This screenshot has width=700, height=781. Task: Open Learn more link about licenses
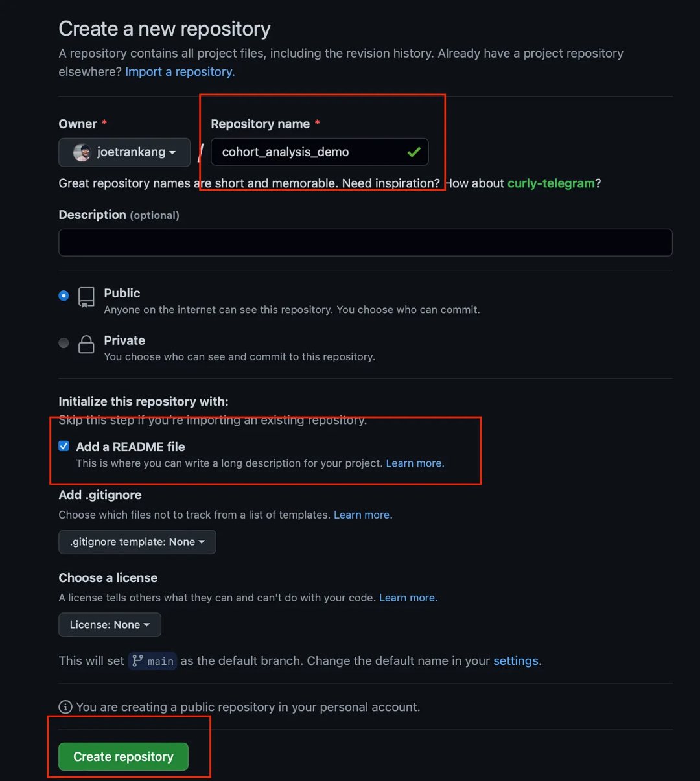point(408,598)
